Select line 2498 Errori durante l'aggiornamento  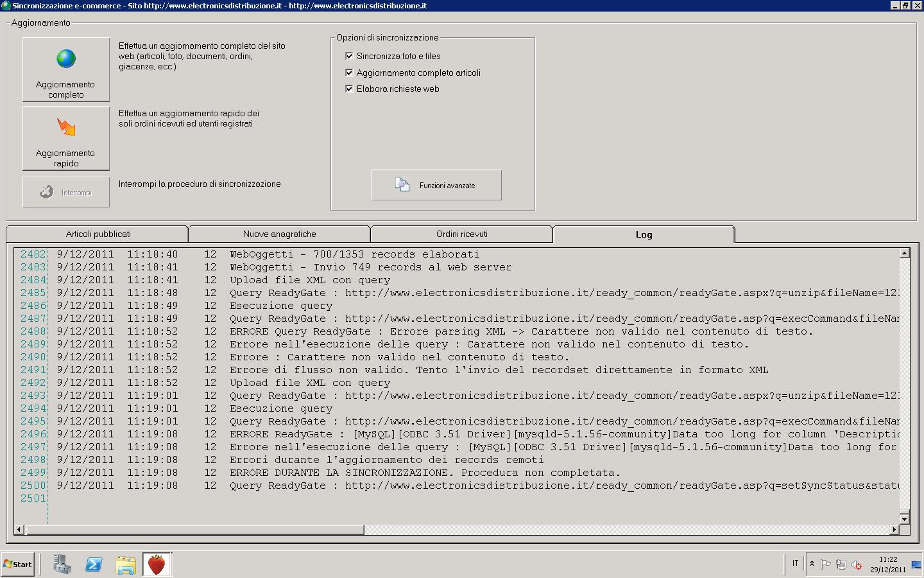[387, 460]
